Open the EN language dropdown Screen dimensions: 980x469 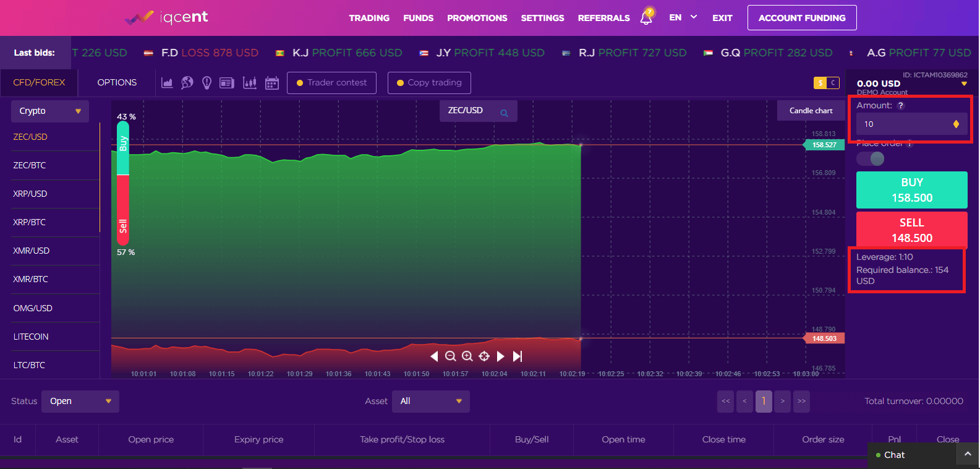683,17
